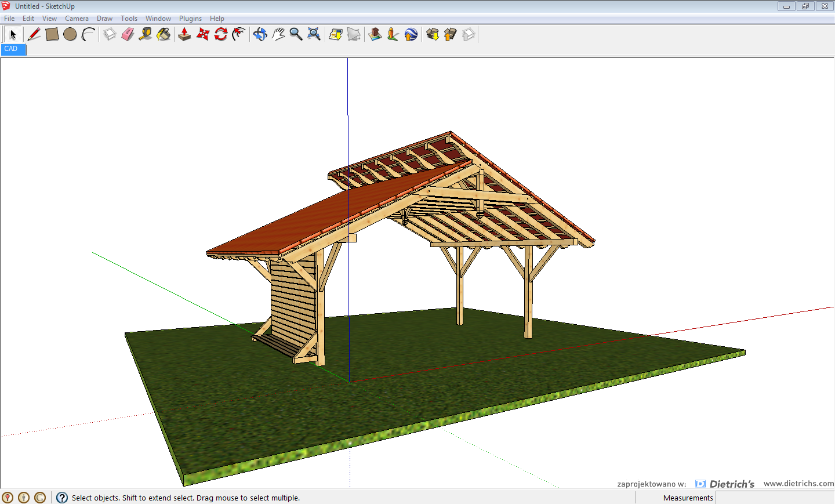The width and height of the screenshot is (835, 504).
Task: Open the Draw menu
Action: 104,19
